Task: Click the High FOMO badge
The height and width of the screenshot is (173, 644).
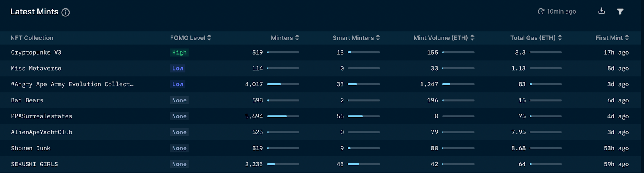Action: point(179,53)
